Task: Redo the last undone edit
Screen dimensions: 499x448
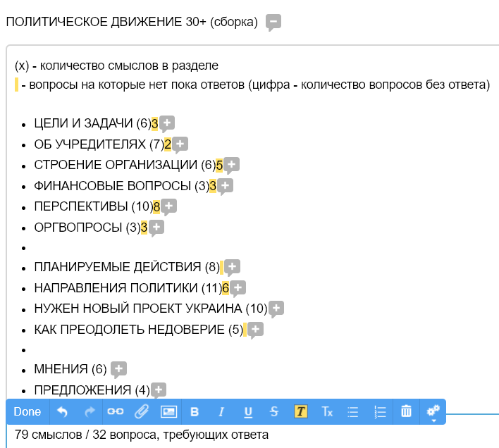Action: [x=89, y=412]
